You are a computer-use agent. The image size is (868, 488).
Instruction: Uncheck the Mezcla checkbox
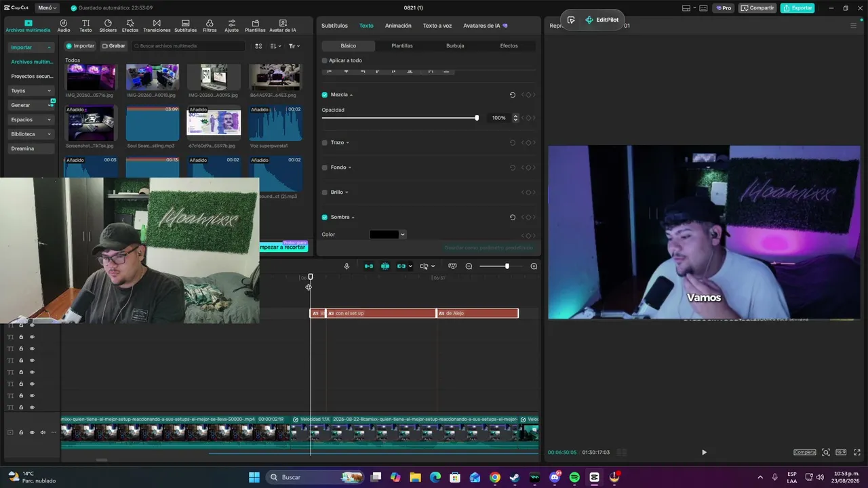click(x=325, y=95)
